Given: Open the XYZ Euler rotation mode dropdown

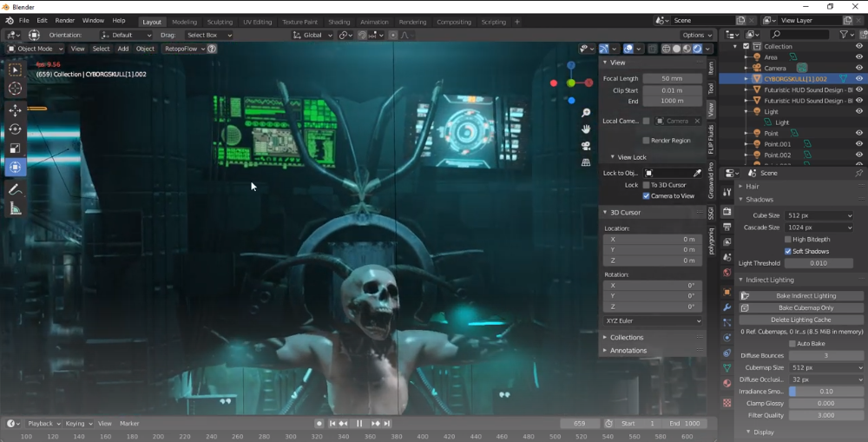Looking at the screenshot, I should [x=653, y=321].
